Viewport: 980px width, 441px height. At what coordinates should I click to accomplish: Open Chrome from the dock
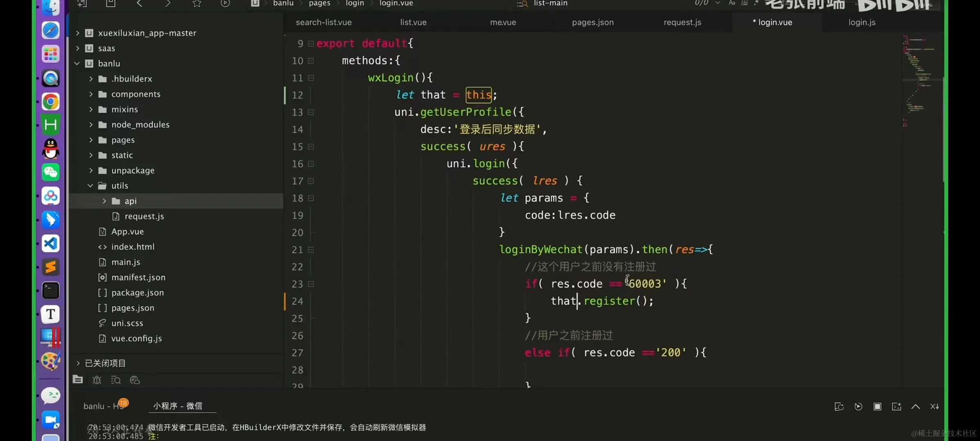tap(51, 102)
